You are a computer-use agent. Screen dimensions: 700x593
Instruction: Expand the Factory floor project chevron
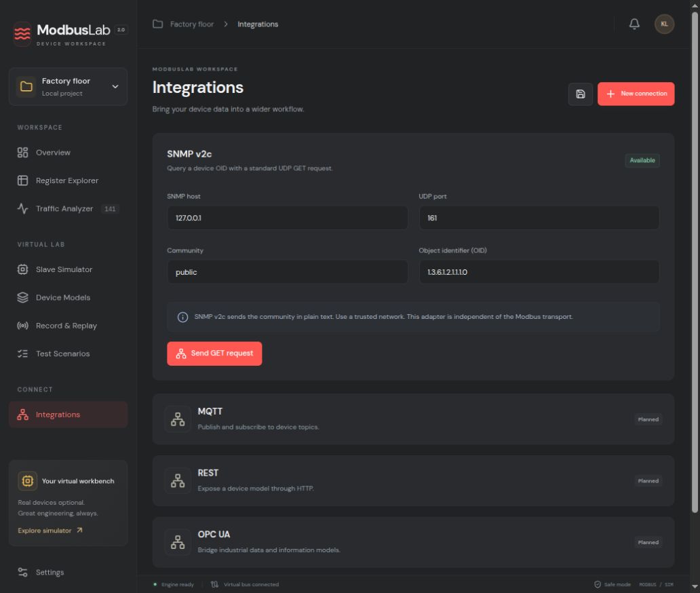[x=115, y=87]
